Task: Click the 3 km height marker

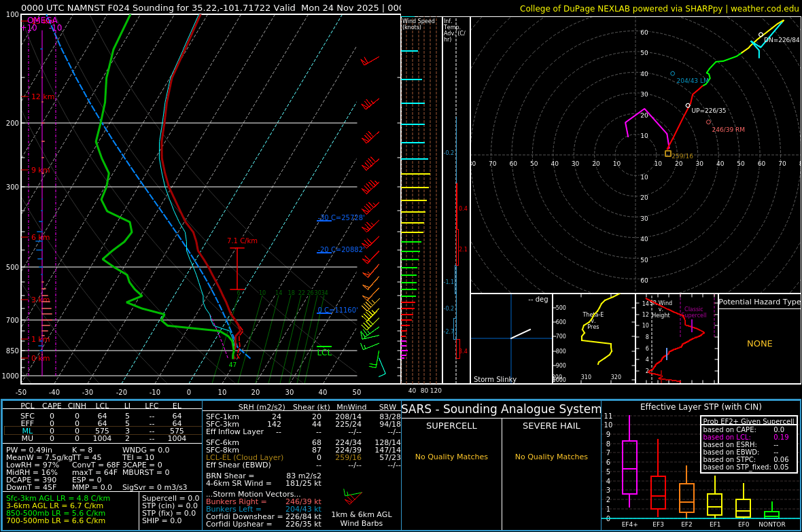Action: point(40,300)
